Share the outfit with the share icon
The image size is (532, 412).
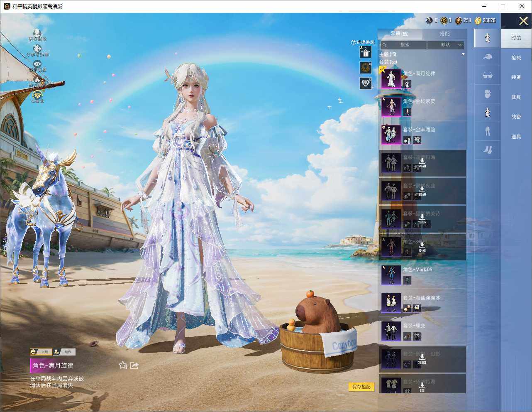pos(134,365)
